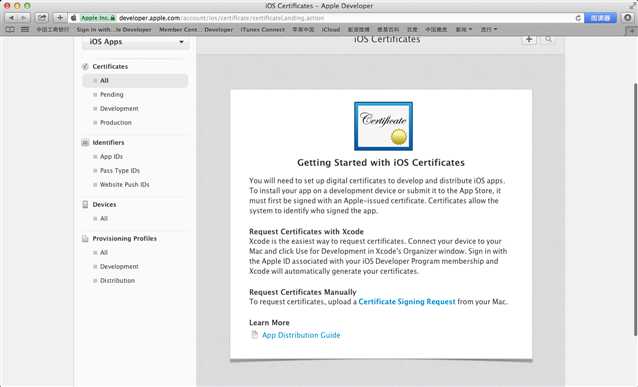The image size is (638, 387).
Task: Click the Identifiers section icon in sidebar
Action: tap(85, 142)
